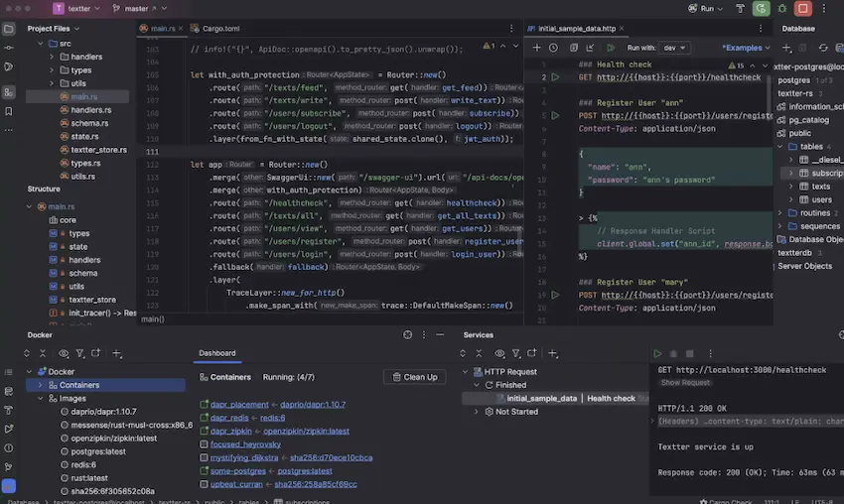This screenshot has height=504, width=844.
Task: Select handlers.rs in Project Files
Action: coord(91,110)
